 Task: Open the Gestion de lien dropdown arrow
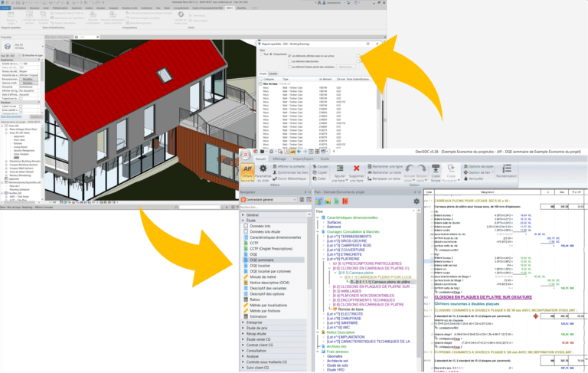(492, 172)
